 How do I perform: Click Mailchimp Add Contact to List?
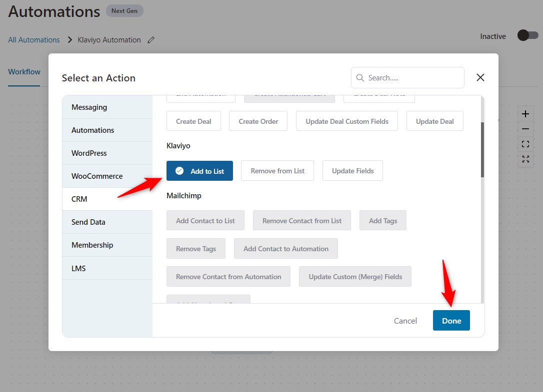tap(205, 220)
